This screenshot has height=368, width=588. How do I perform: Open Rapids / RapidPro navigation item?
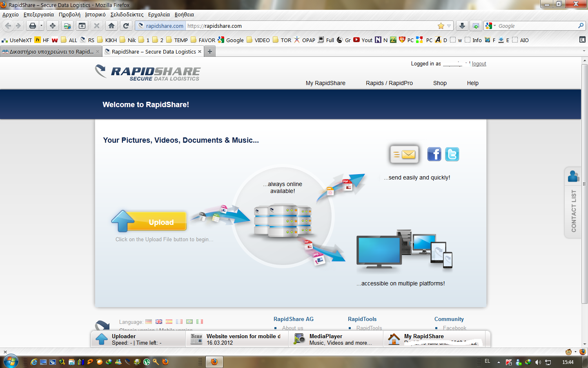tap(389, 83)
